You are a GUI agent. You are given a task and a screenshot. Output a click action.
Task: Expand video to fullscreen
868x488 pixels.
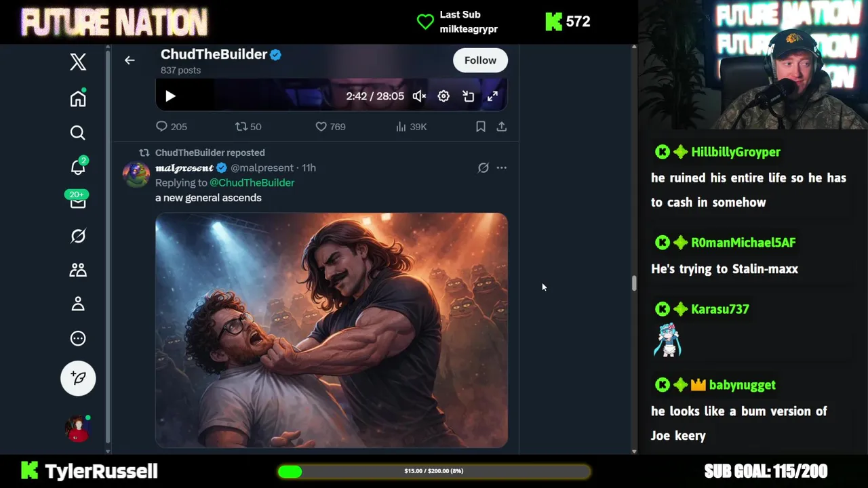(493, 96)
